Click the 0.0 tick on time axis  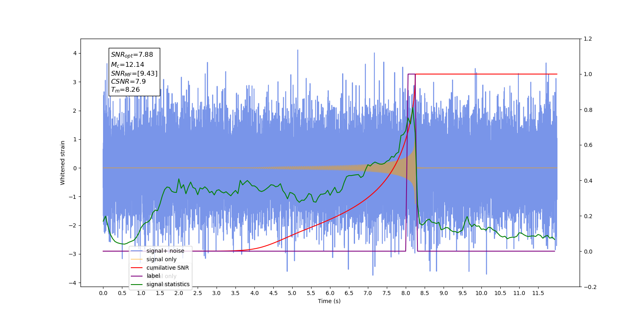[103, 293]
